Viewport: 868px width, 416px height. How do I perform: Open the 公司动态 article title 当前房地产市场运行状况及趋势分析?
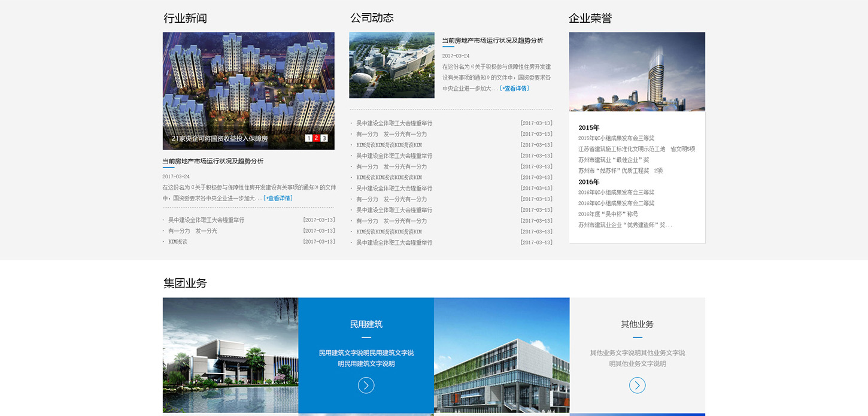493,41
